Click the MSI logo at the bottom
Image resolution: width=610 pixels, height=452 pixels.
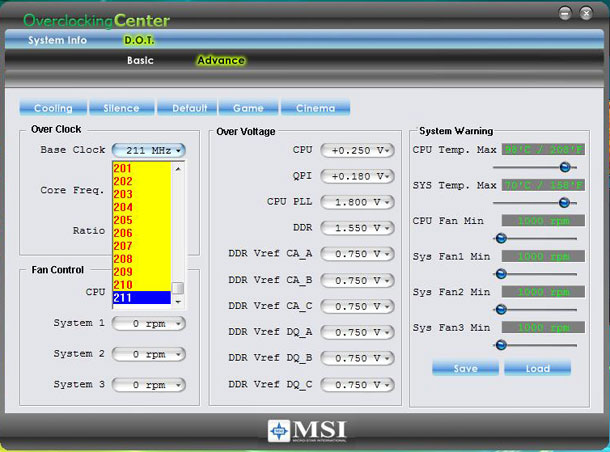coord(307,431)
